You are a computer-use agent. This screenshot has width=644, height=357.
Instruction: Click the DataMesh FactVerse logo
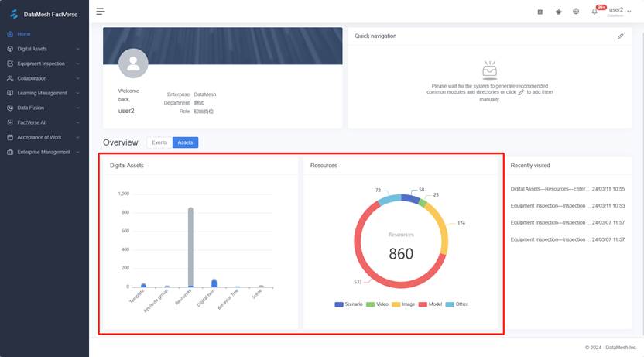(44, 13)
